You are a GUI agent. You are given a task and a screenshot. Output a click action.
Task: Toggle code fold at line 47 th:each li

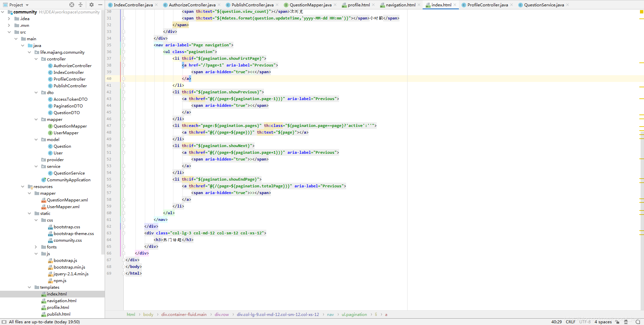[x=123, y=126]
